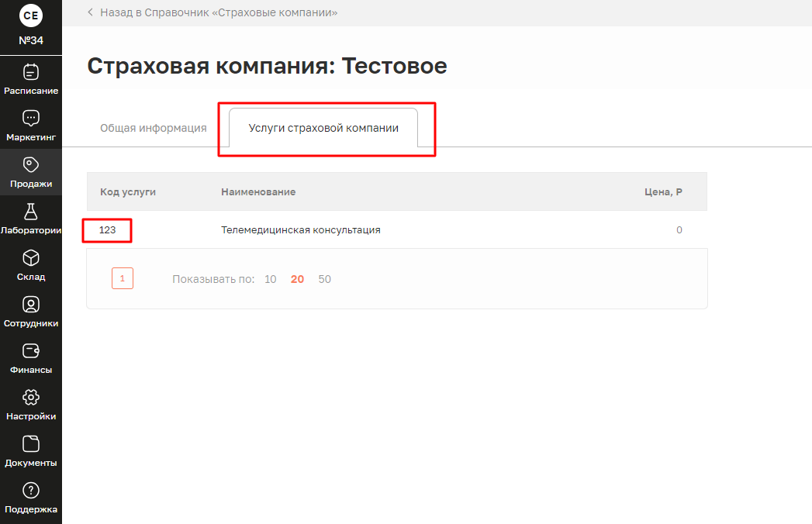This screenshot has width=812, height=524.
Task: Open the Сотрудники person icon
Action: (30, 305)
